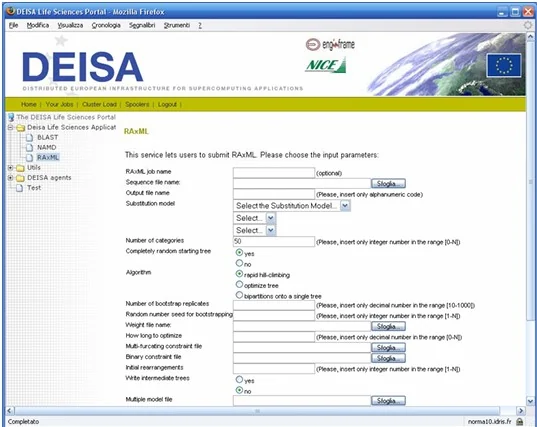Click the scroll left arrow
Image resolution: width=537 pixels, height=427 pixels.
(10, 411)
